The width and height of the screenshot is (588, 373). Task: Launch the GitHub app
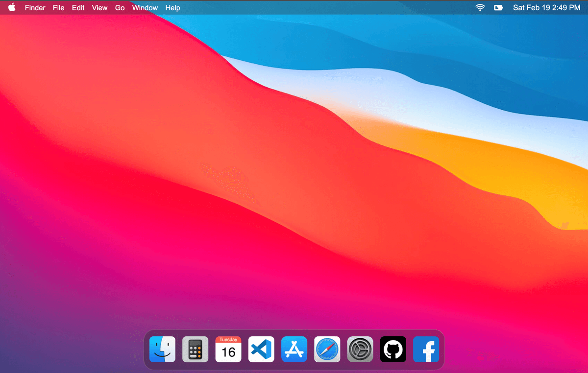pos(393,349)
